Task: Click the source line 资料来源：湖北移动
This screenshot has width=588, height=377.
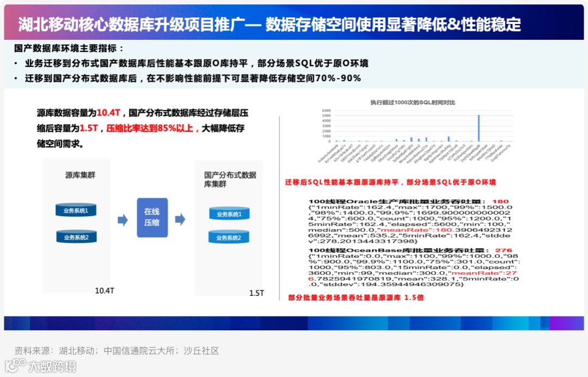Action: 117,351
